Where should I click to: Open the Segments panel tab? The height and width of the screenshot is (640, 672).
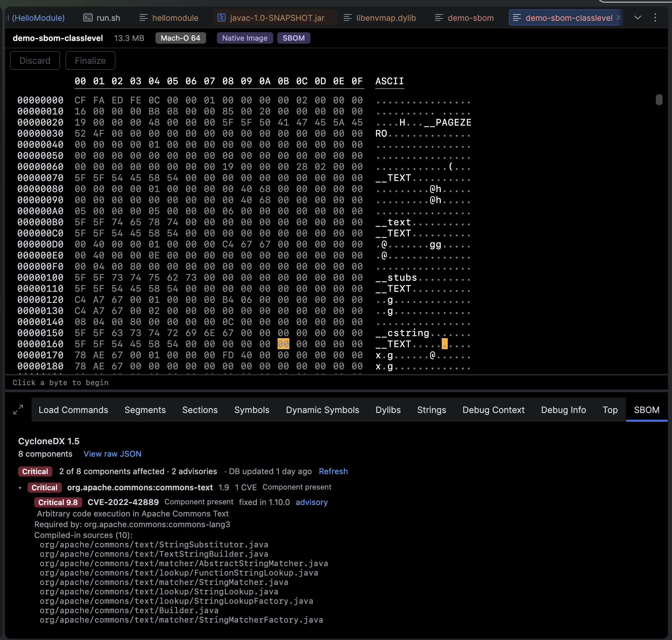pos(145,410)
